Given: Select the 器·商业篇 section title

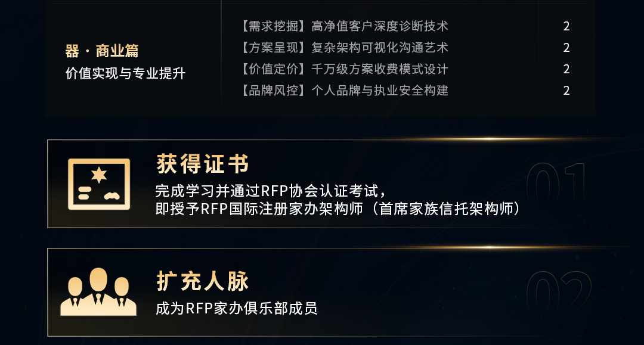Looking at the screenshot, I should 102,51.
